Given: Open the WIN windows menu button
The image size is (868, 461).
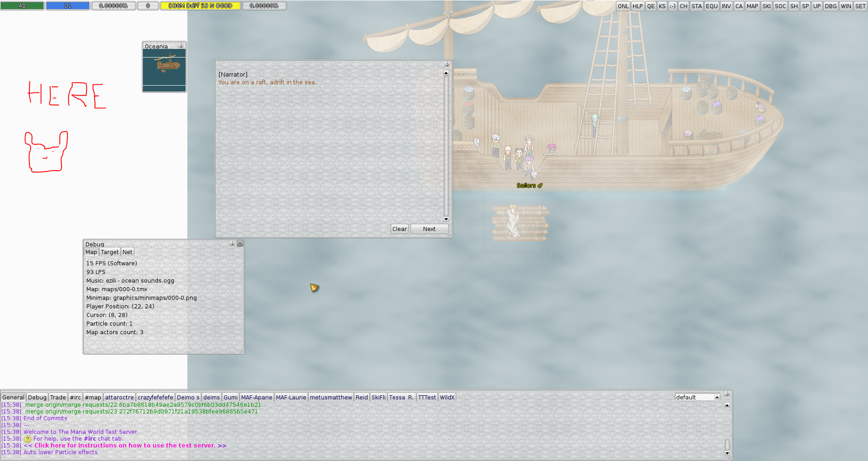Looking at the screenshot, I should pyautogui.click(x=846, y=6).
